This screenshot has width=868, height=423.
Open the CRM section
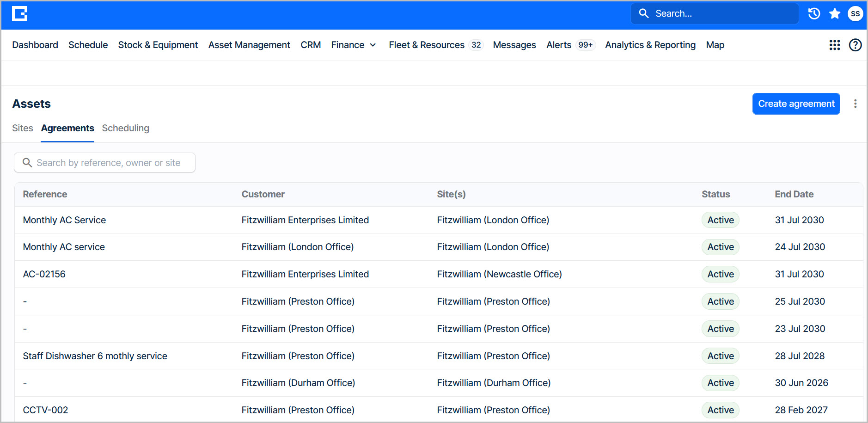(x=311, y=45)
